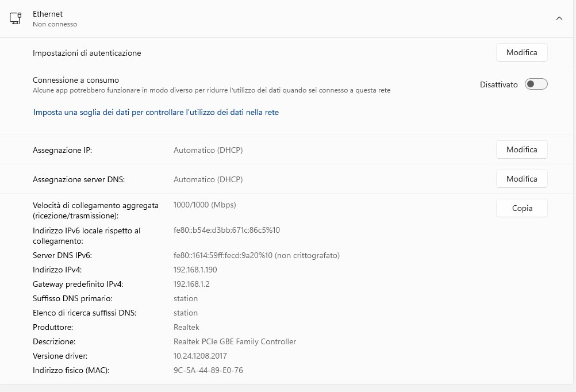Click the link speed value 1000/1000 (Mbps)
Viewport: 576px width, 392px height.
coord(205,205)
